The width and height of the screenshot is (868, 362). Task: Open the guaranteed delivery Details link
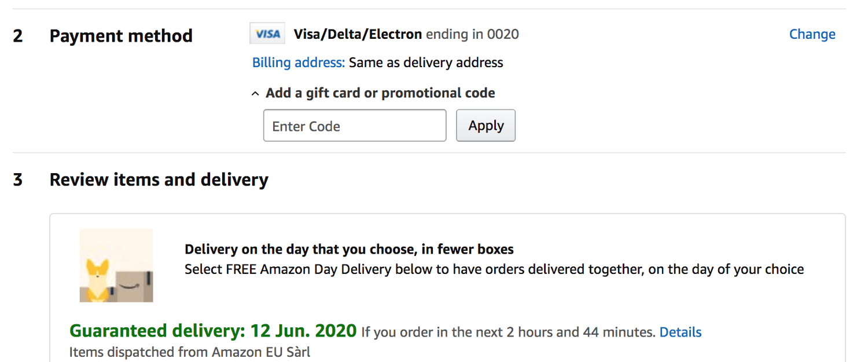[681, 332]
